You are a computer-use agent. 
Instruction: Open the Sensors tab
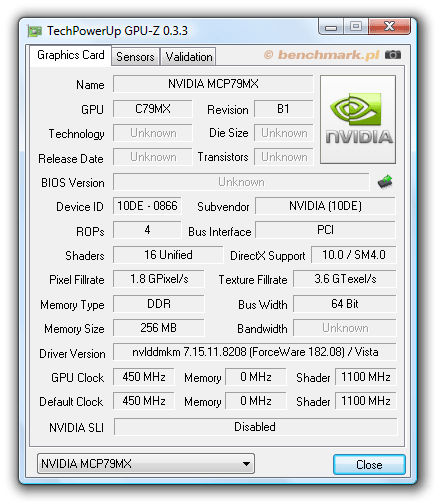135,57
